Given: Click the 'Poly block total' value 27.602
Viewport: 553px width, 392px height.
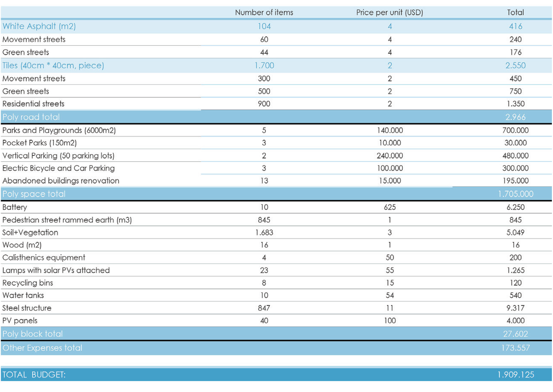Looking at the screenshot, I should (515, 334).
